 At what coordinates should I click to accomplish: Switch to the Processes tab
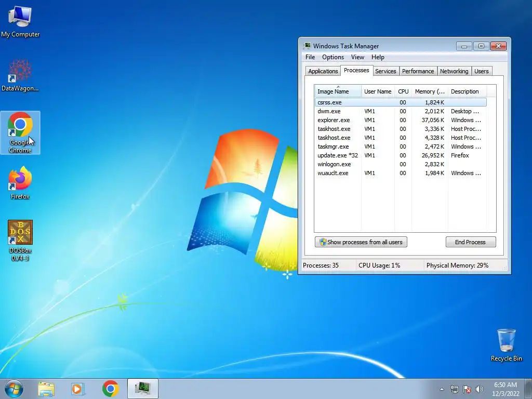356,70
